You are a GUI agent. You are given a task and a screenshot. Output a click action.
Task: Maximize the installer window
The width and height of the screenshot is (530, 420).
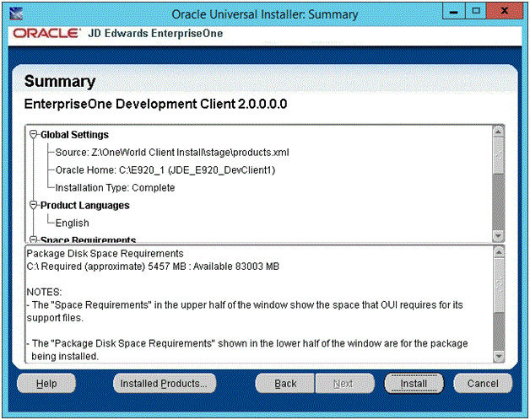click(476, 11)
